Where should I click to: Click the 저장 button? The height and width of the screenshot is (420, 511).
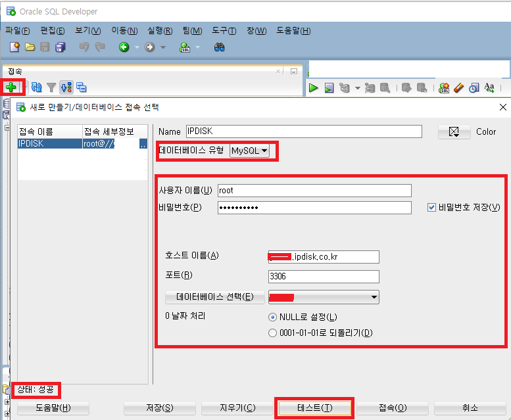(x=160, y=408)
